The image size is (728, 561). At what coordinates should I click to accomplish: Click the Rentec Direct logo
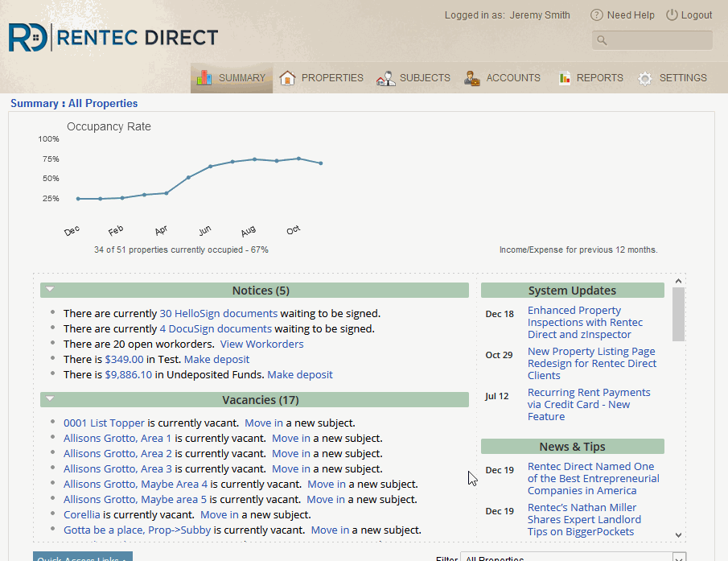[x=113, y=38]
